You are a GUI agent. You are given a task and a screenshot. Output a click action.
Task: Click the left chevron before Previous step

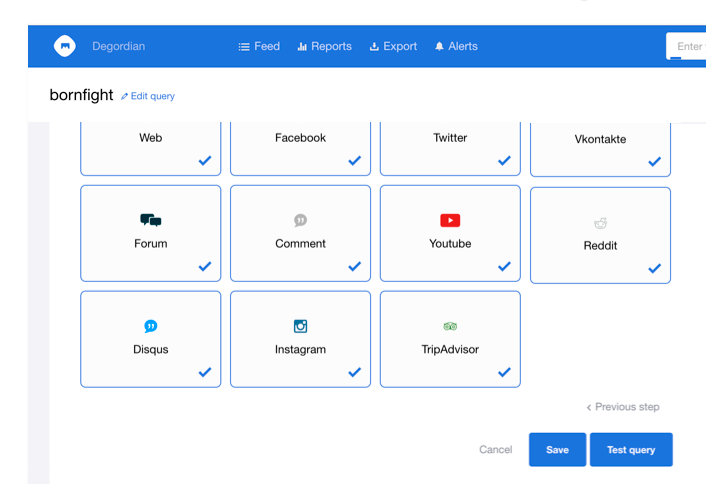(588, 407)
